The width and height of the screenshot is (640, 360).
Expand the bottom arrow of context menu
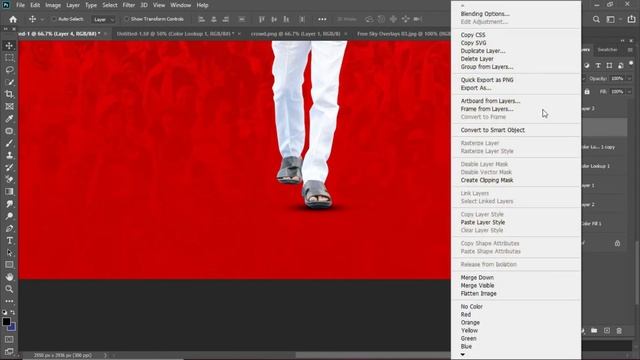click(x=462, y=355)
